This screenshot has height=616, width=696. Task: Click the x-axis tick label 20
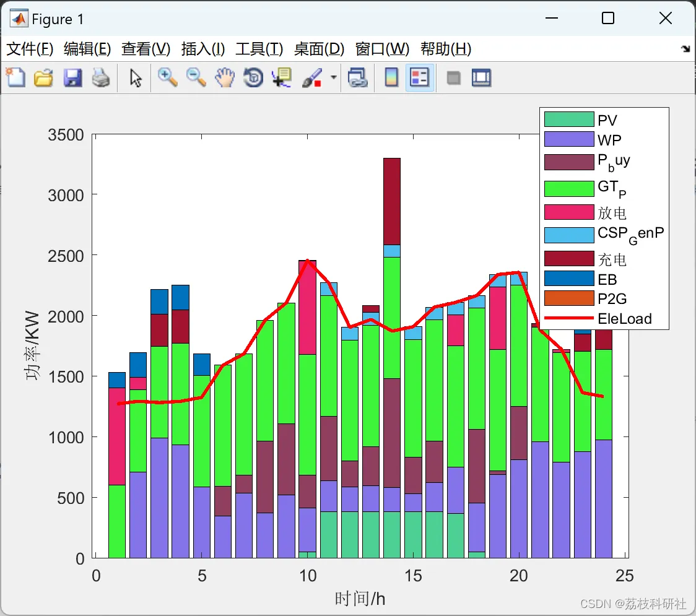pos(519,576)
